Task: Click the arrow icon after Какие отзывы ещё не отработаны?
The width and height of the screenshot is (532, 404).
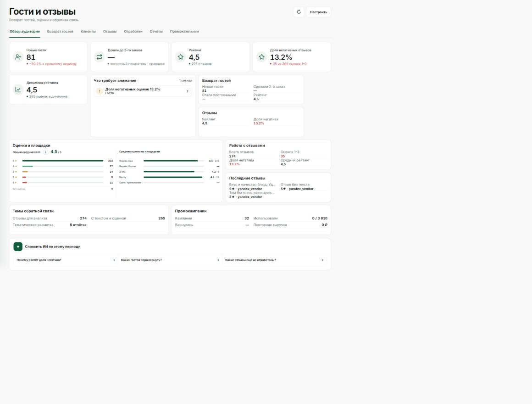Action: tap(322, 260)
